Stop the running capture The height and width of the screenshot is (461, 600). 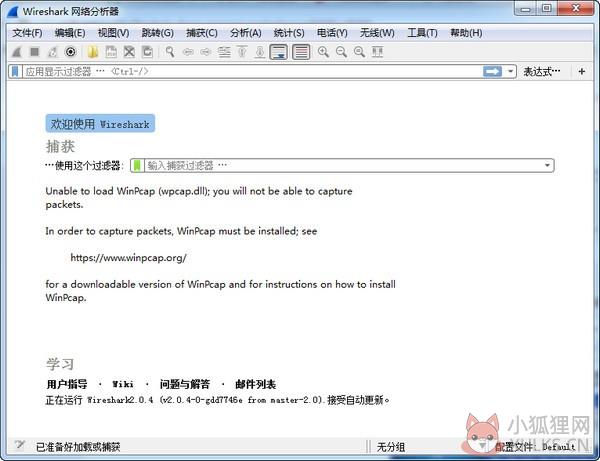coord(35,52)
